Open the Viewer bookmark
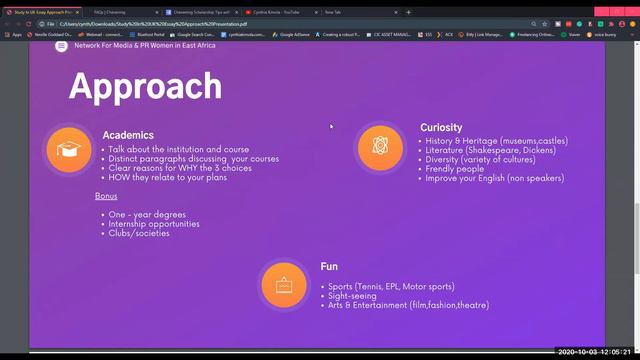The image size is (640, 360). pos(571,35)
